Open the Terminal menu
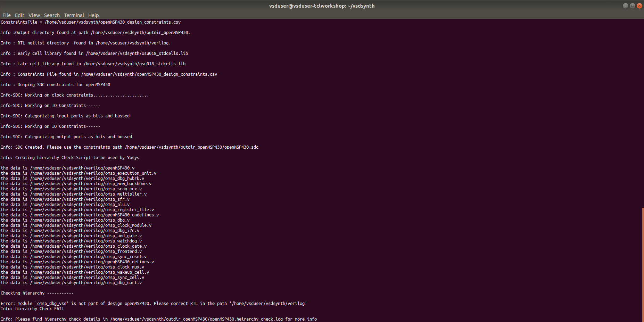 pos(74,15)
